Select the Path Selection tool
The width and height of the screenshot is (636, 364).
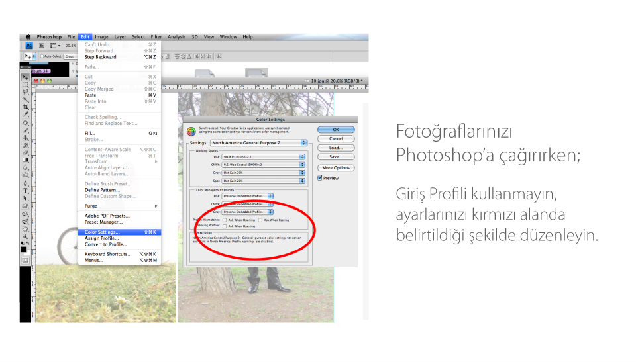[x=25, y=198]
